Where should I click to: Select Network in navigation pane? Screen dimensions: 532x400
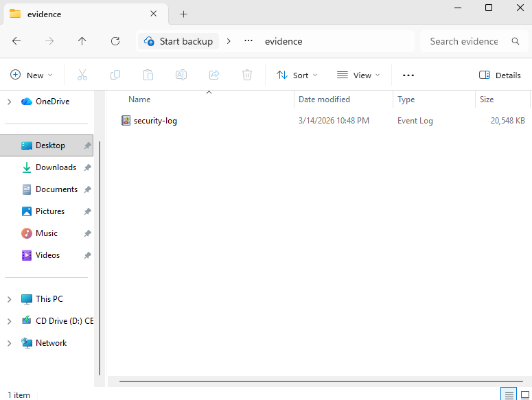pos(51,343)
